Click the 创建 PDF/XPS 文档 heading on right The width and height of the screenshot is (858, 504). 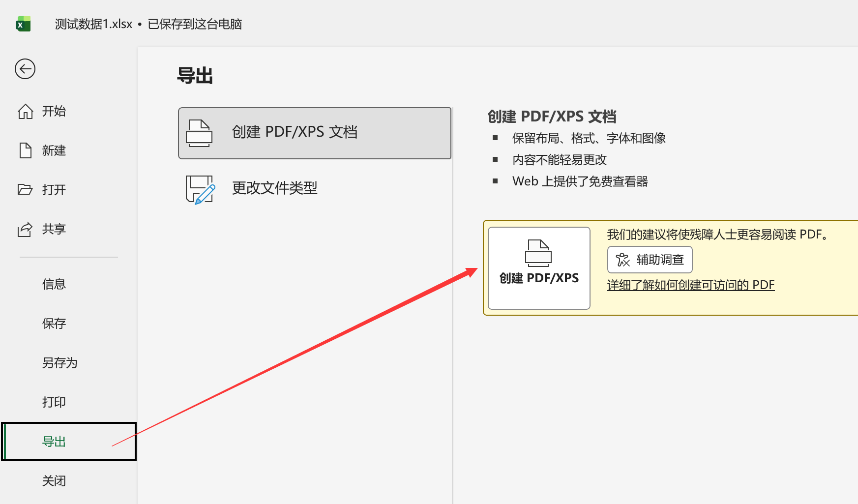click(552, 117)
